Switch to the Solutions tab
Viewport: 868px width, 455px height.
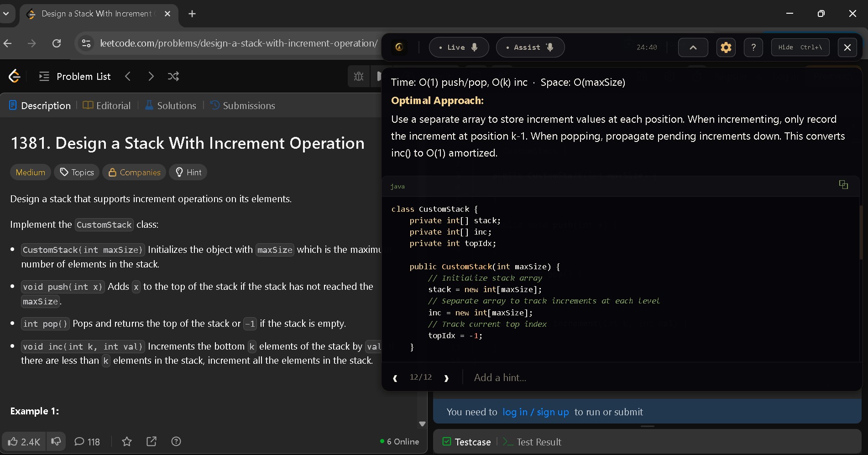point(171,105)
